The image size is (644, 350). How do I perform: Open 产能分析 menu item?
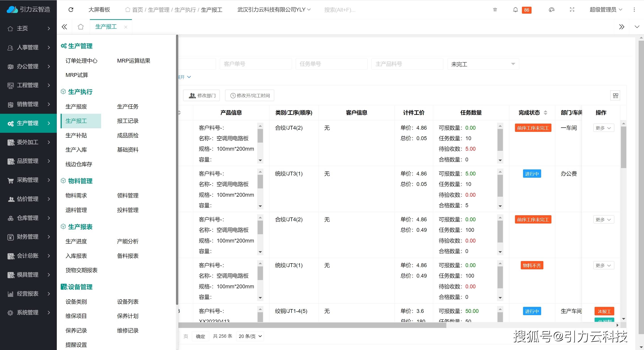click(x=128, y=241)
